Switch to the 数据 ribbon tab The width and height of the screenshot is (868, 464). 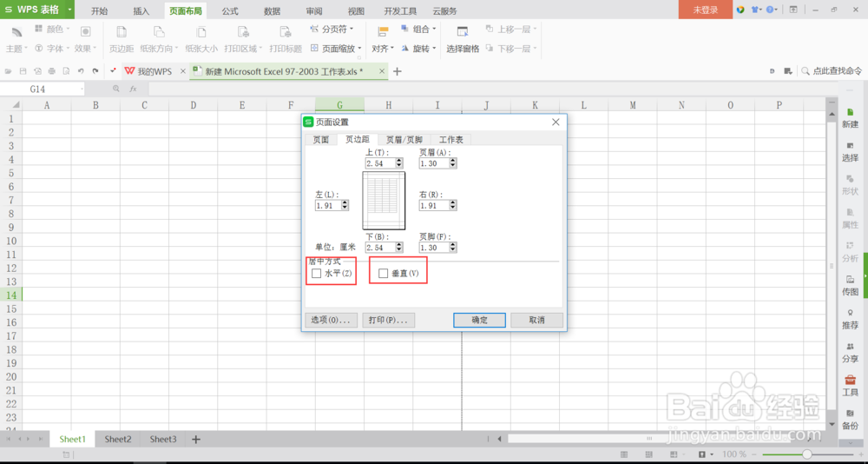point(272,11)
